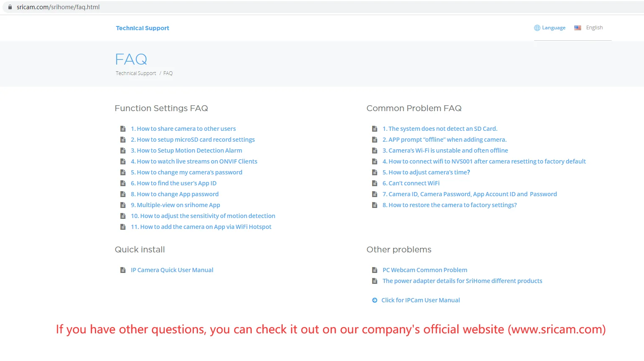644x361 pixels.
Task: Open How to Setup Motion Detection Alarm
Action: click(186, 151)
